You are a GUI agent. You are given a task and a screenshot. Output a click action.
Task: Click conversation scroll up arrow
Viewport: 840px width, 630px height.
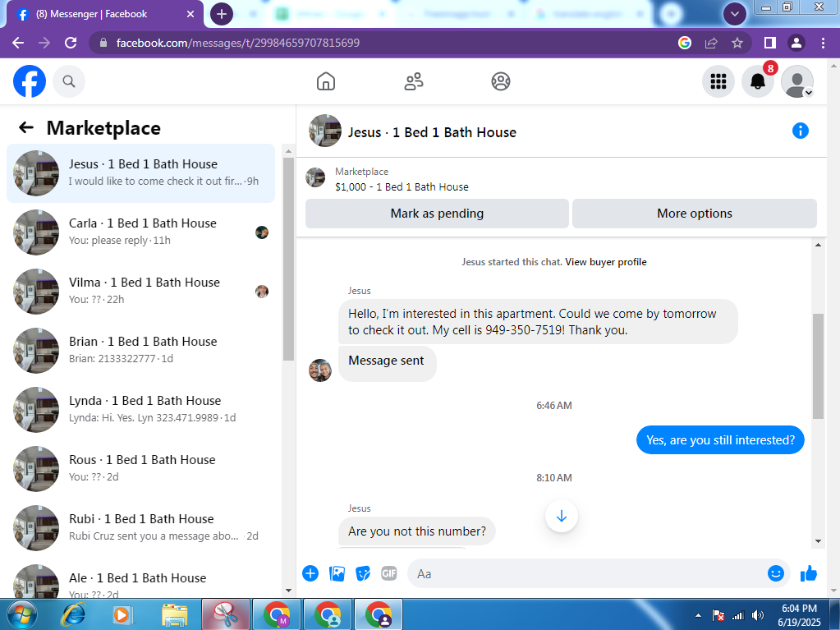tap(818, 246)
